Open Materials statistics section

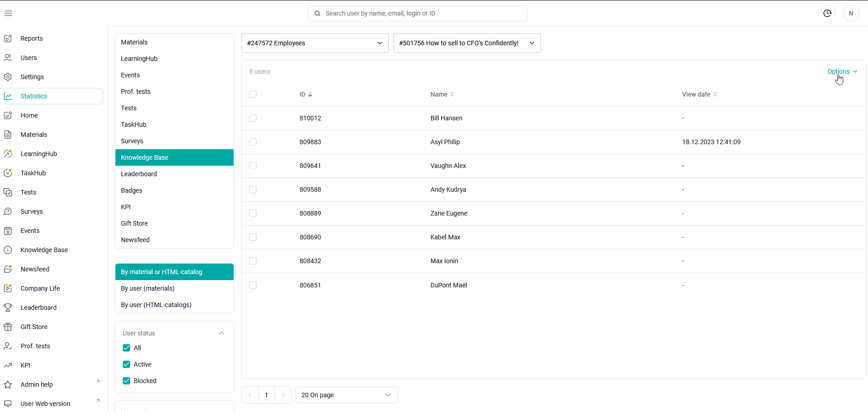coord(175,42)
